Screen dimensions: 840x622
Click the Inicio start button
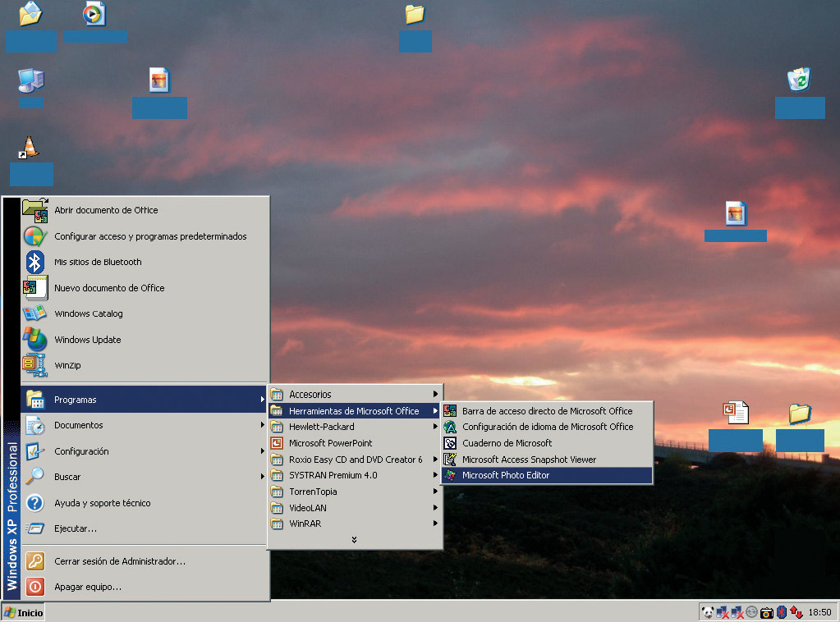(23, 612)
